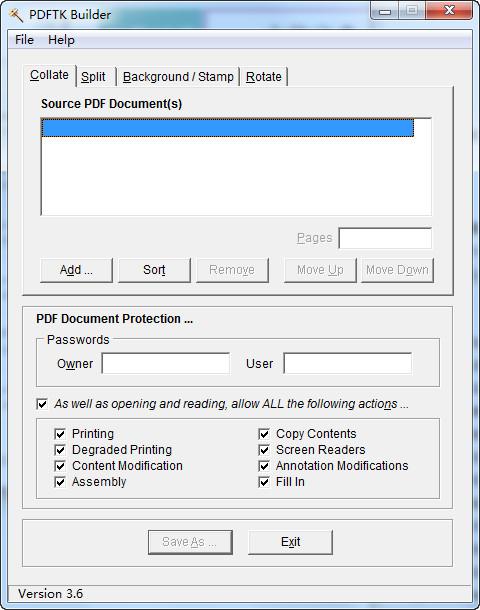This screenshot has height=610, width=480.
Task: Toggle Degraded Printing checkbox
Action: coord(60,450)
